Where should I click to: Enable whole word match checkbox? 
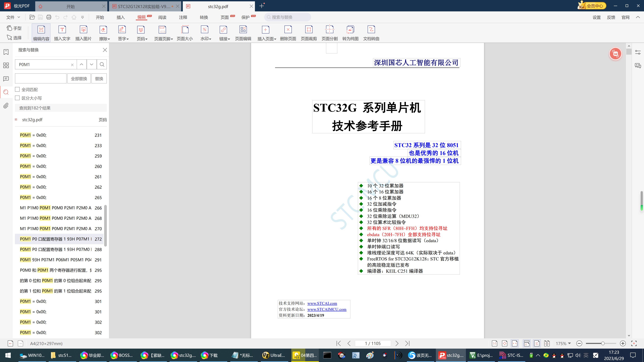(17, 89)
